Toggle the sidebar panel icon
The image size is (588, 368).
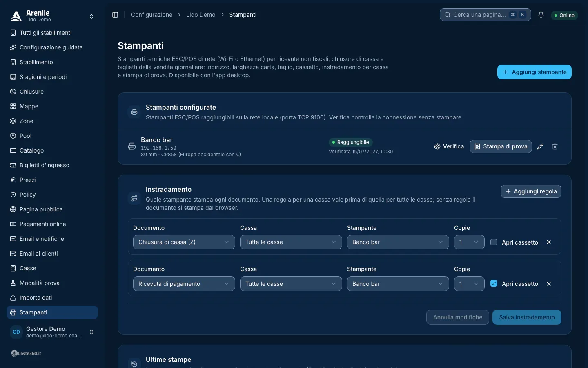tap(115, 15)
